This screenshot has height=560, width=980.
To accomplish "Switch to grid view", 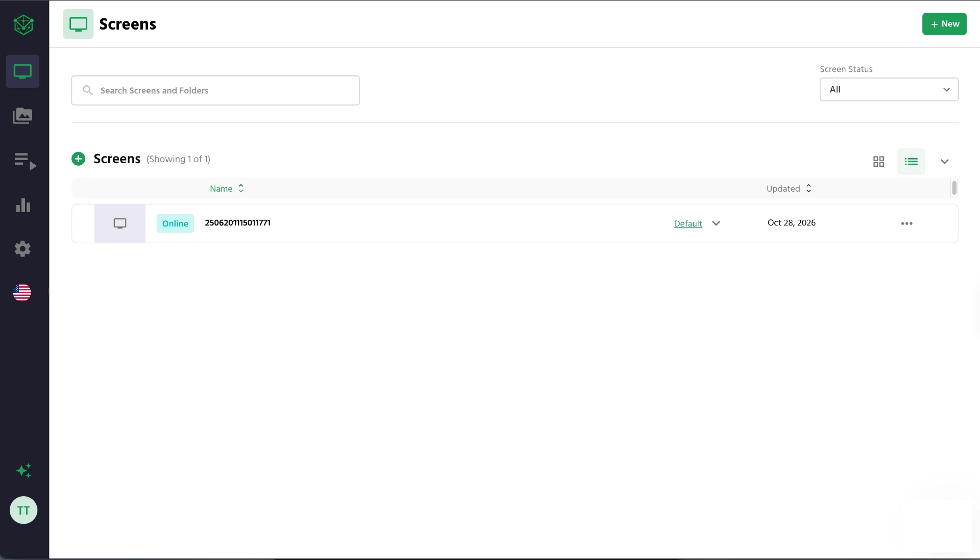I will point(878,162).
